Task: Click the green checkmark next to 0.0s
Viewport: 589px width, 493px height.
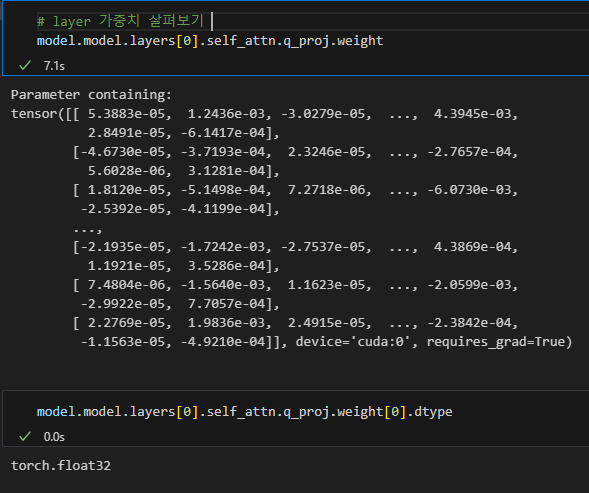Action: 25,437
